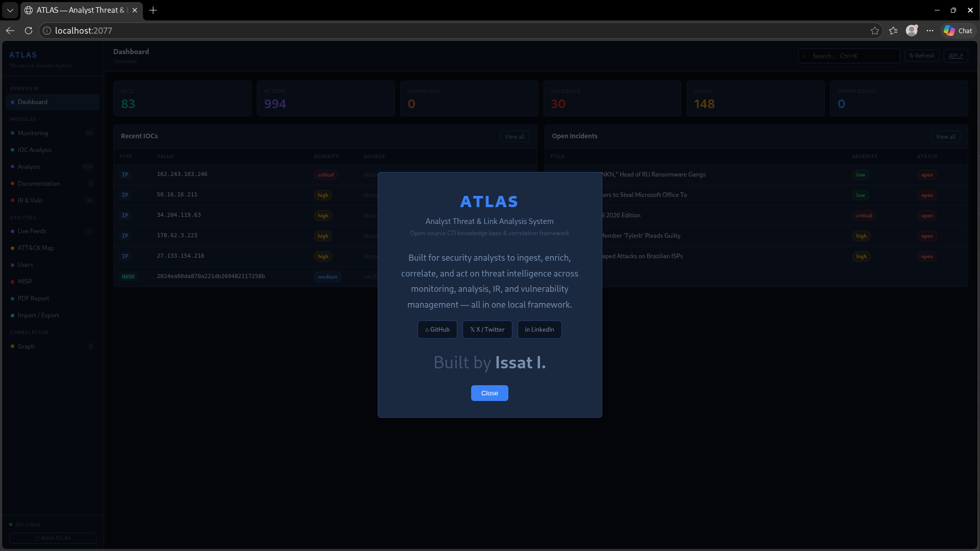Open the browser profile avatar
This screenshot has width=980, height=551.
(911, 31)
